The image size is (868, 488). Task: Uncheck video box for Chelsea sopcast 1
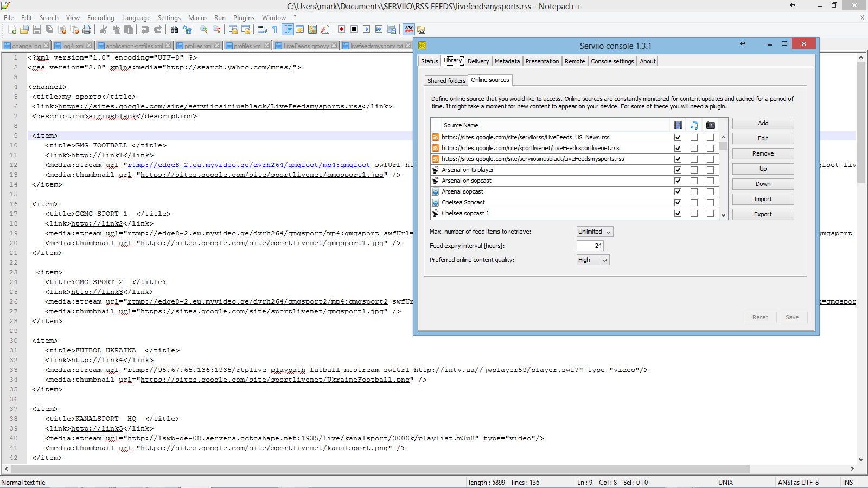678,213
